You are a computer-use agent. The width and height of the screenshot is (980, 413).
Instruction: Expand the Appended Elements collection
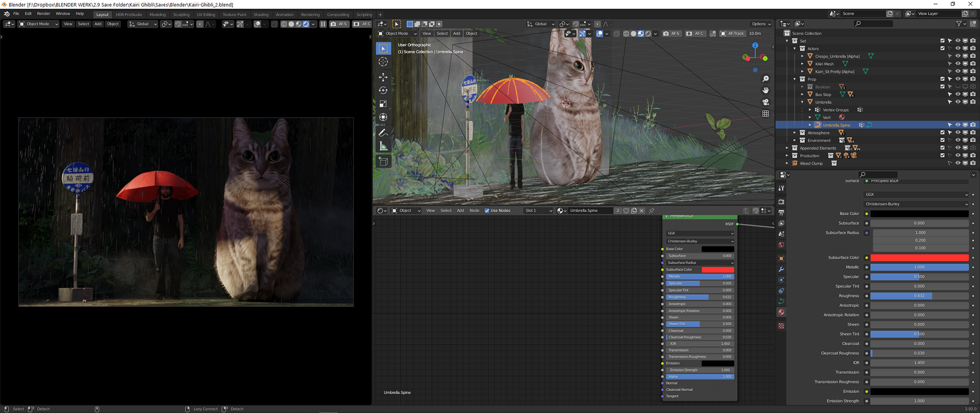[787, 148]
